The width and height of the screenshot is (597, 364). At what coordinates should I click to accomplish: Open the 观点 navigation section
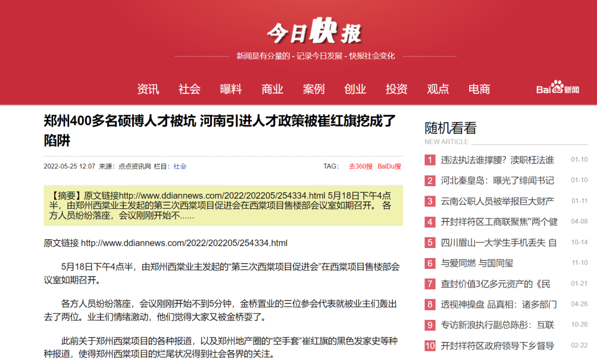[x=438, y=89]
